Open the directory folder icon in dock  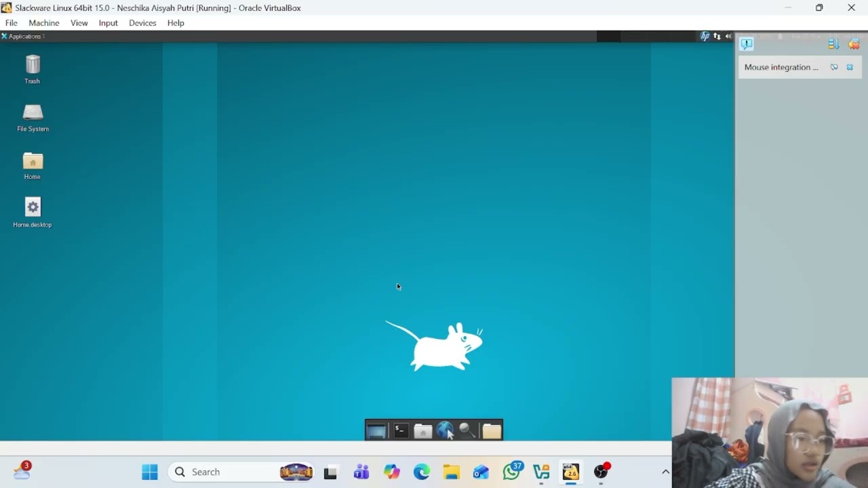[x=492, y=431]
